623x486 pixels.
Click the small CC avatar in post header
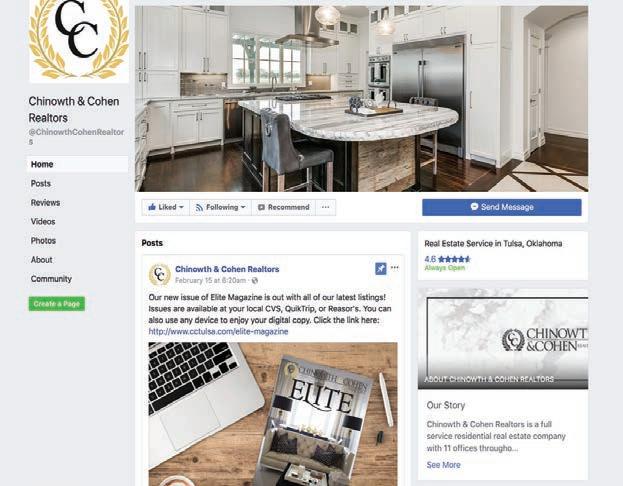(159, 274)
